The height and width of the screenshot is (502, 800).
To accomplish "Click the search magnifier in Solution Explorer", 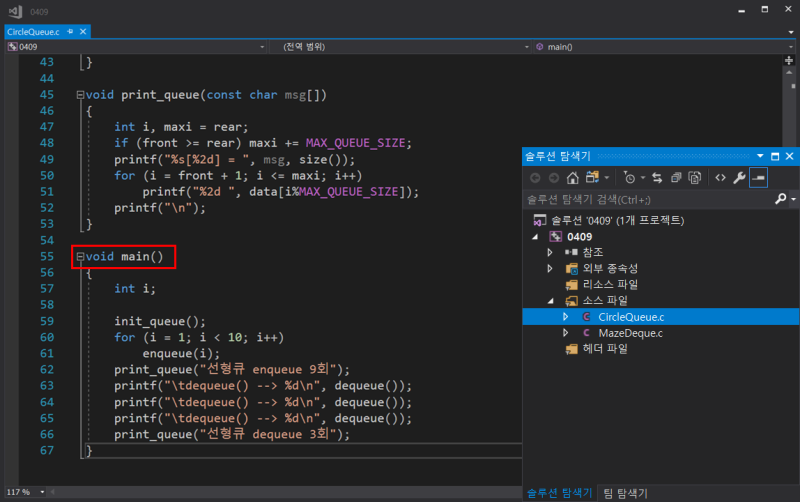I will [x=781, y=199].
